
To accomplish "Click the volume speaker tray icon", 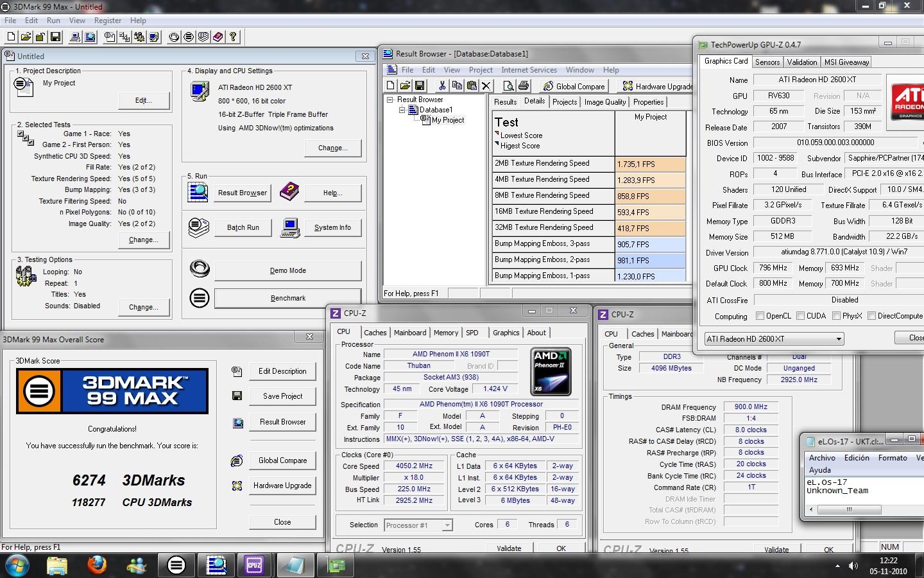I will click(853, 566).
